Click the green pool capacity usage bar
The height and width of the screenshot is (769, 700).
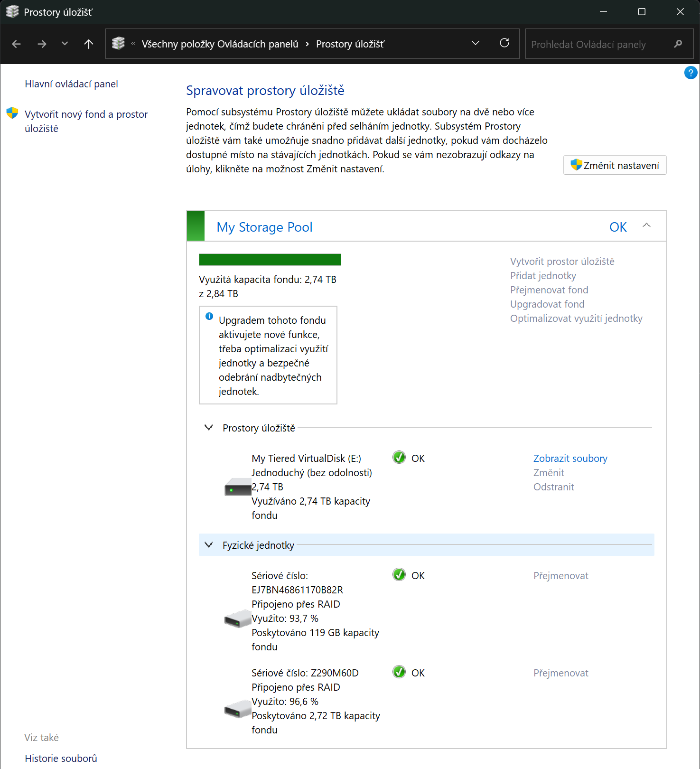[270, 260]
